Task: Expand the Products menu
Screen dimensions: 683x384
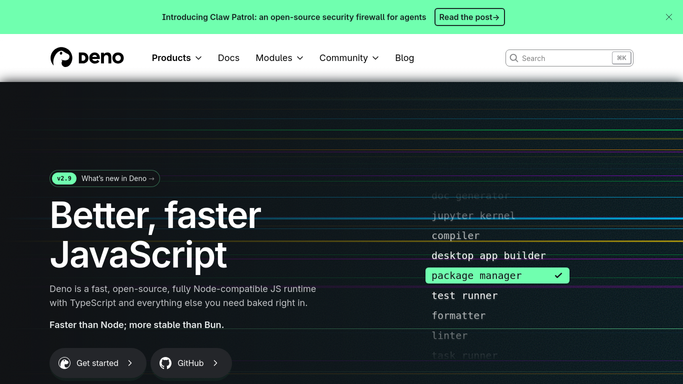Action: [x=176, y=58]
